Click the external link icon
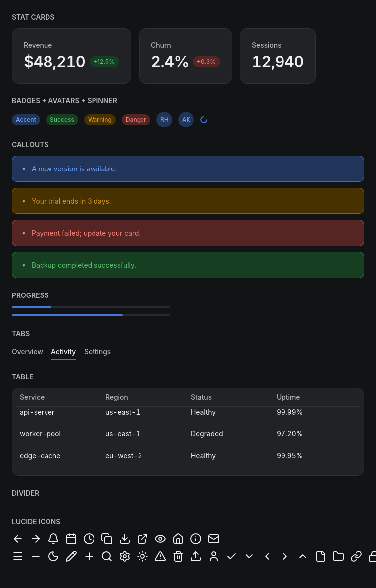376x588 pixels. (142, 539)
